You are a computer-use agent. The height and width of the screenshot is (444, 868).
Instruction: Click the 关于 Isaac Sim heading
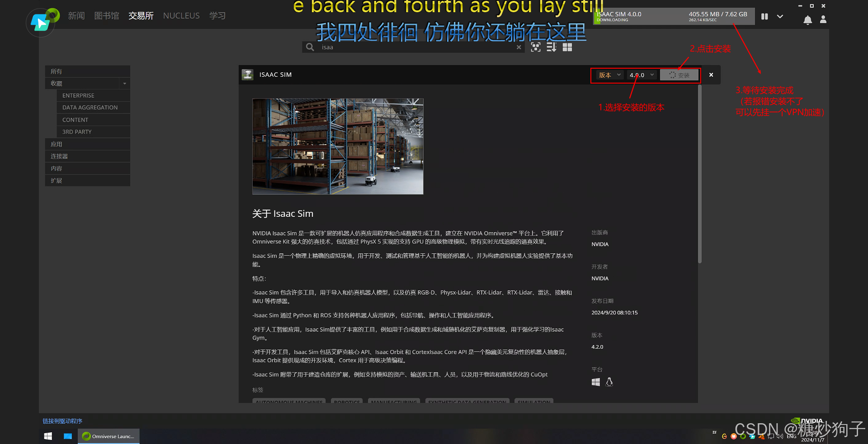(x=283, y=214)
